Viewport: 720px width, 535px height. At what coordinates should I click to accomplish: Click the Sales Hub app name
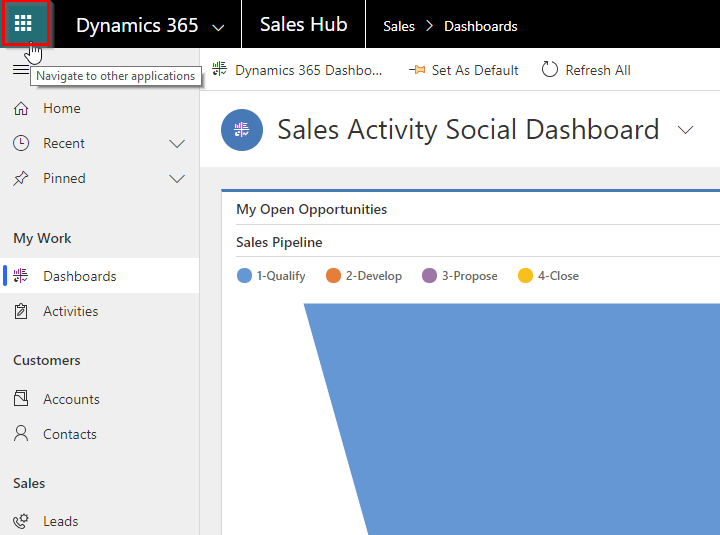click(304, 24)
